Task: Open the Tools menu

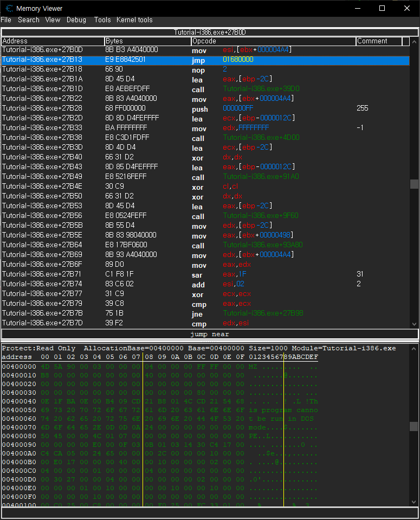Action: coord(102,20)
